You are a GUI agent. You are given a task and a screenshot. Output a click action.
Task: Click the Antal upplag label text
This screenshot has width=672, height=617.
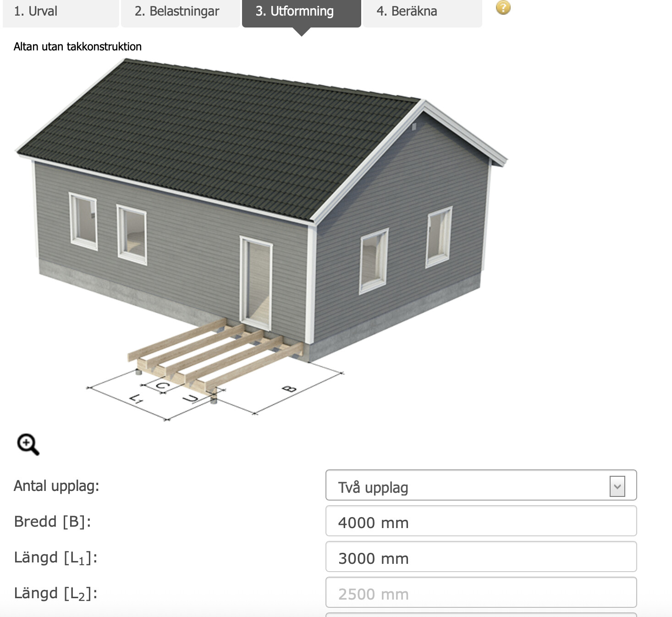56,486
